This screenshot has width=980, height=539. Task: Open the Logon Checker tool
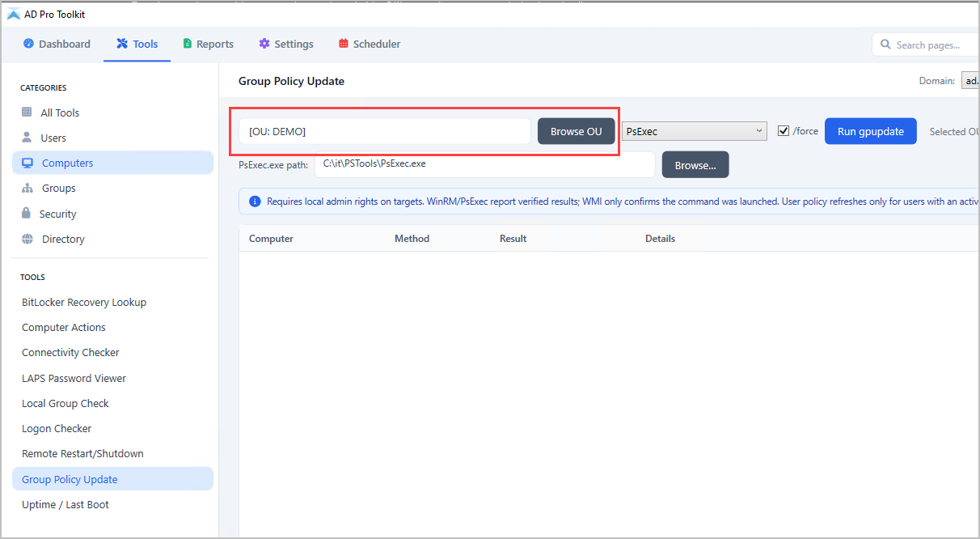112,428
